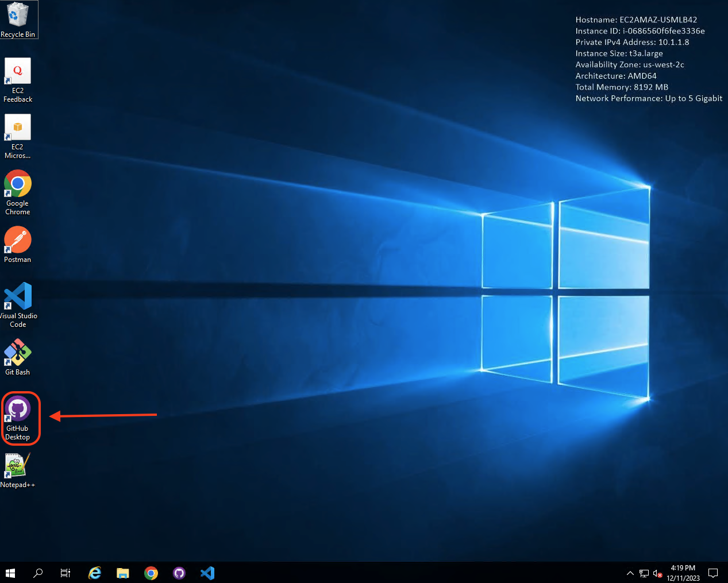Select the Postman desktop shortcut
Screen dimensions: 728x583
coord(18,245)
